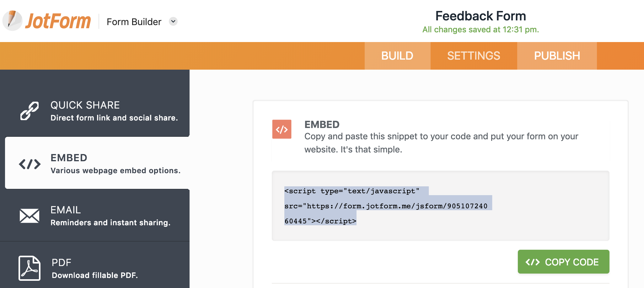Screen dimensions: 644x288
Task: Choose the "Download fillable PDF" option
Action: click(x=95, y=275)
